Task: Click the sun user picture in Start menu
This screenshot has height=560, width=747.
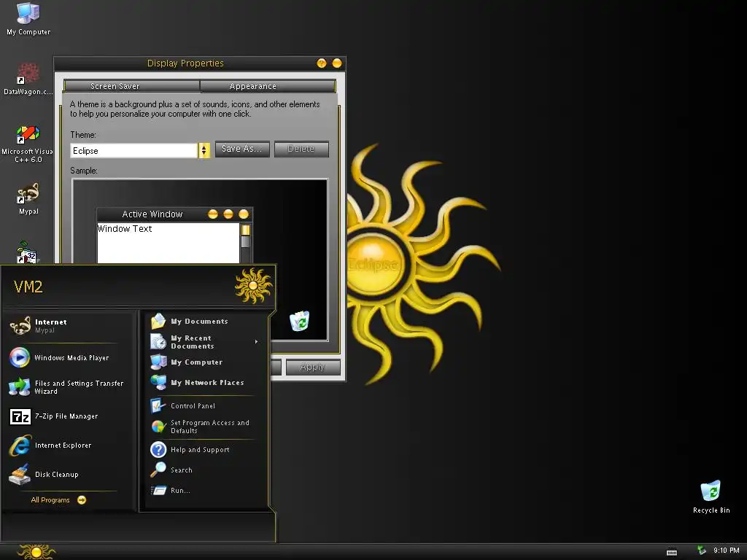Action: click(253, 286)
